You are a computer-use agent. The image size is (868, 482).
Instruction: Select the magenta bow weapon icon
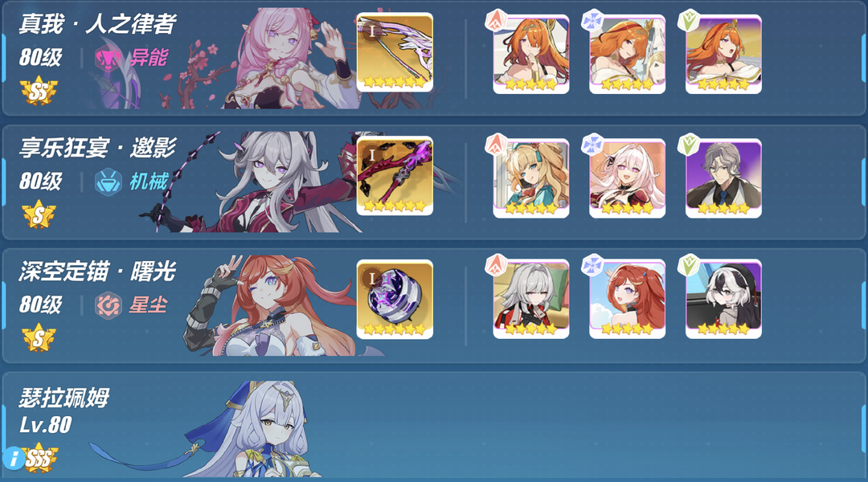click(395, 176)
